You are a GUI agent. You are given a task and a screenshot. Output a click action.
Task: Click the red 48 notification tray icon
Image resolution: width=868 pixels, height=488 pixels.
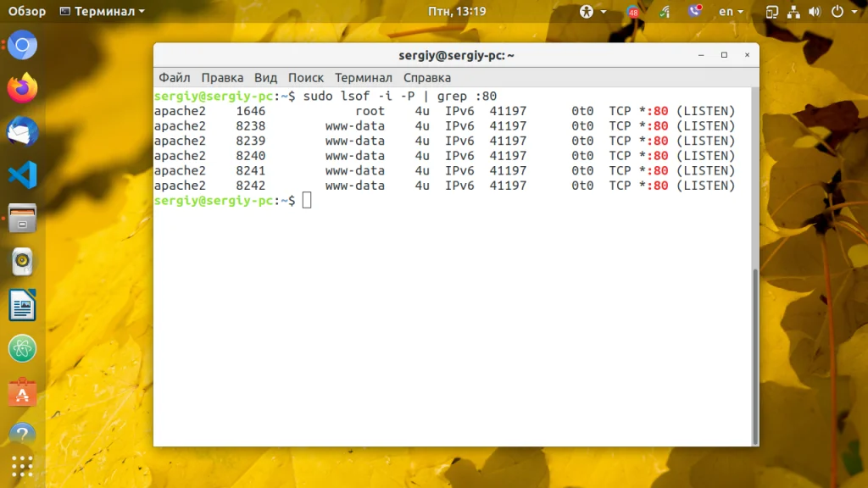point(633,12)
